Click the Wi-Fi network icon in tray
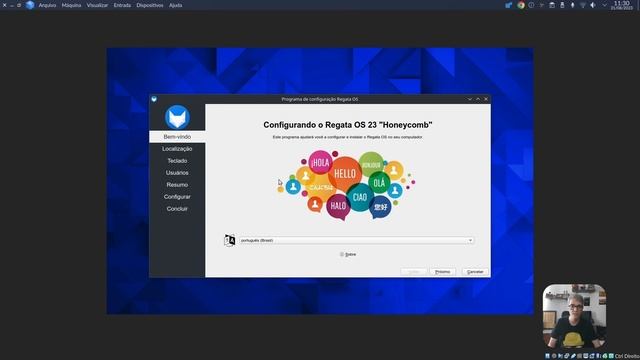 [x=583, y=5]
